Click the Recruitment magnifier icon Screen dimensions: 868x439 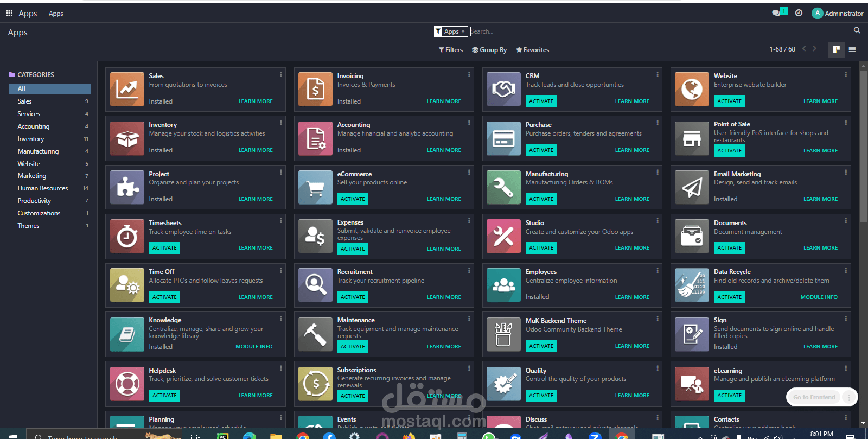(x=315, y=285)
